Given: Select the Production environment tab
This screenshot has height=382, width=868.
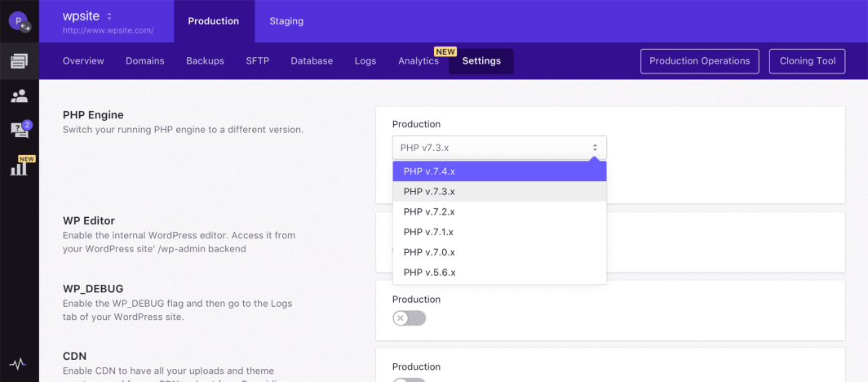Looking at the screenshot, I should pyautogui.click(x=214, y=21).
